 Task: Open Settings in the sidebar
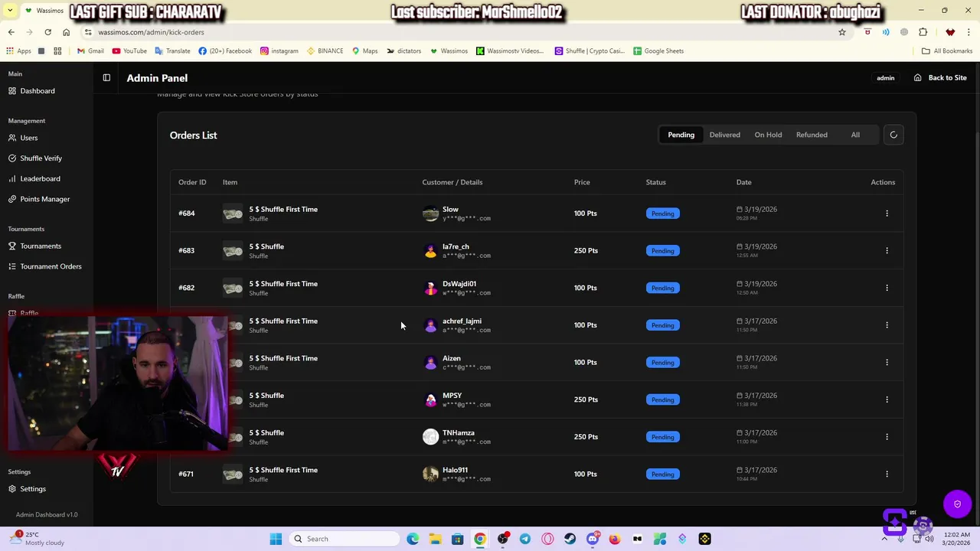[27, 489]
